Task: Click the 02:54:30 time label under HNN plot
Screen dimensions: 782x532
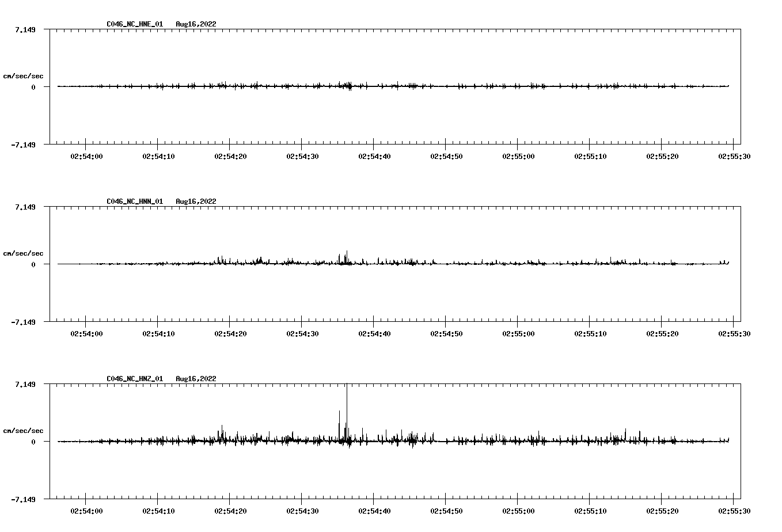Action: [x=303, y=333]
